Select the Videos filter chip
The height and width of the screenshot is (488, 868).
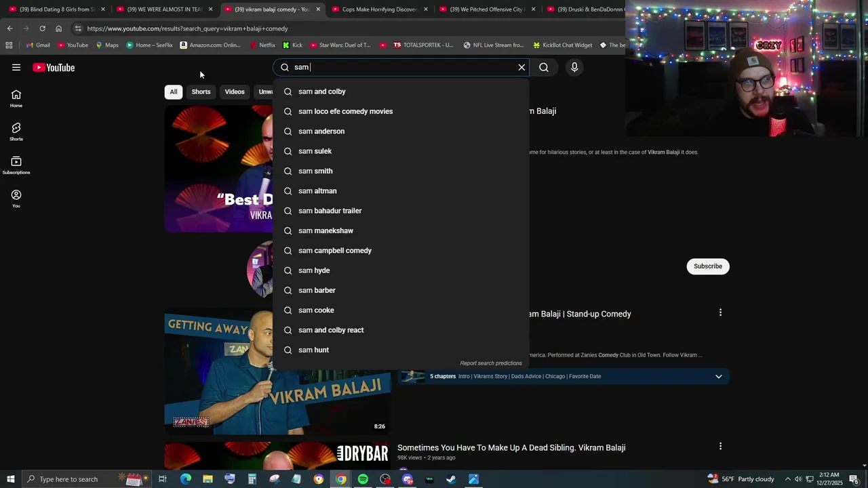click(235, 91)
